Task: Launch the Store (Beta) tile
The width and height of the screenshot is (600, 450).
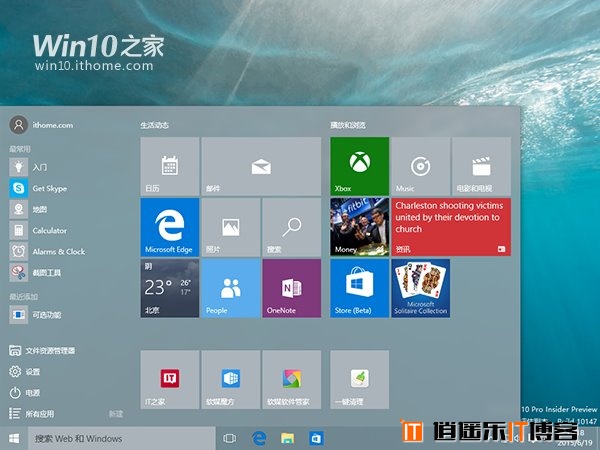Action: (x=360, y=288)
